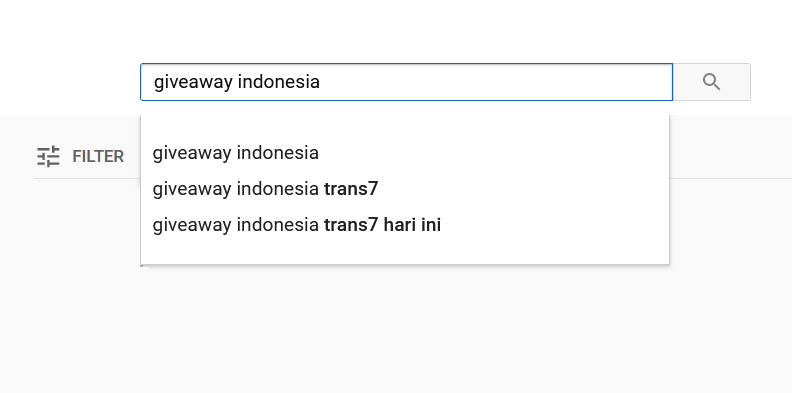Screen dimensions: 792x393
Task: Click empty space right of query in search box
Action: [495, 82]
